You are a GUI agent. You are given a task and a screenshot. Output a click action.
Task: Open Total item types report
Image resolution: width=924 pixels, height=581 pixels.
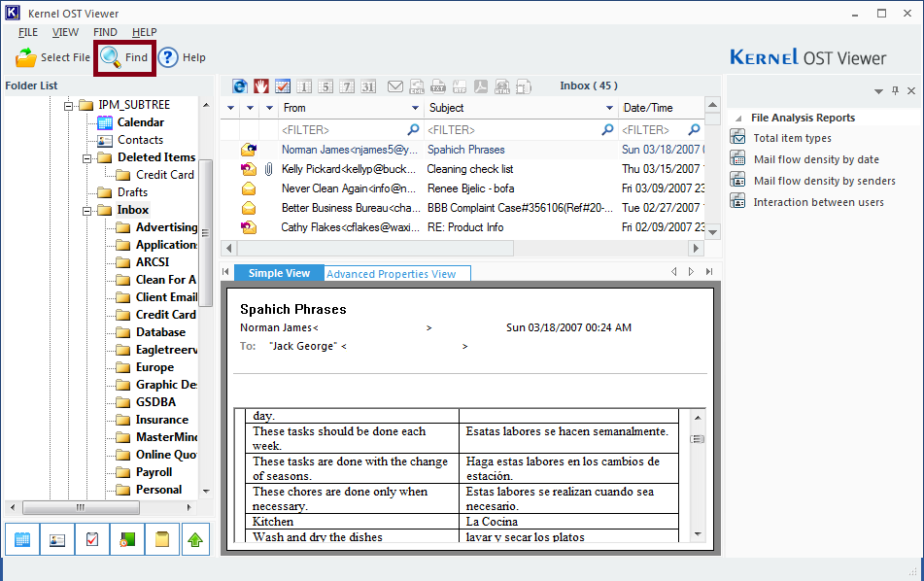coord(792,138)
